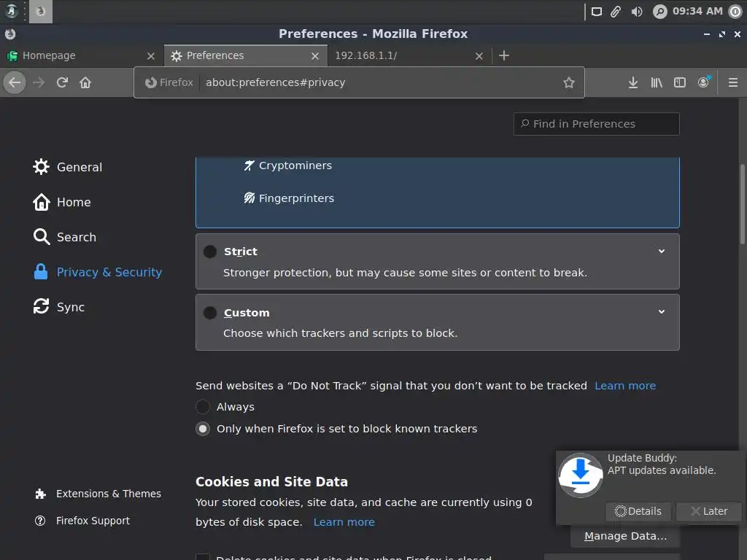Go to home page via house icon
The image size is (747, 560).
[x=85, y=82]
